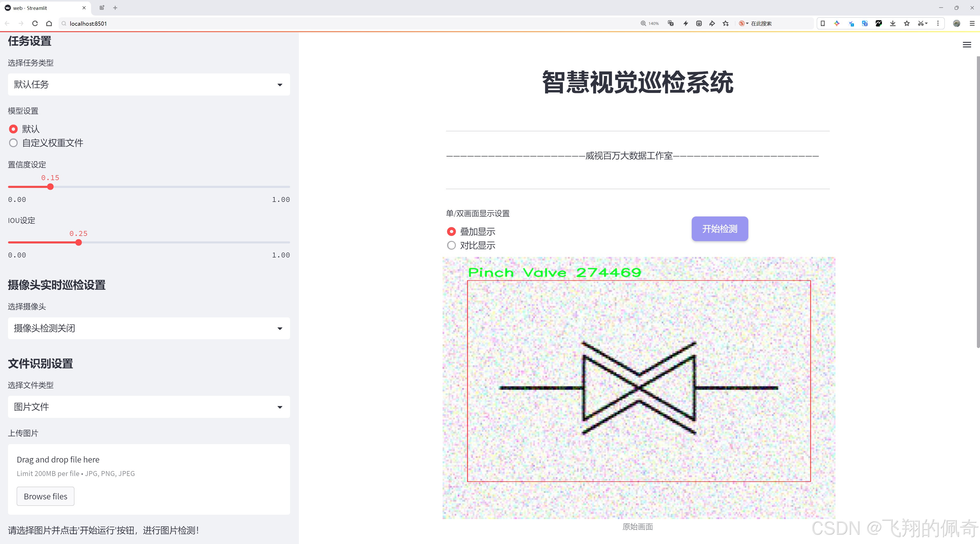The image size is (980, 544).
Task: Click the share arrow icon
Action: [x=712, y=24]
